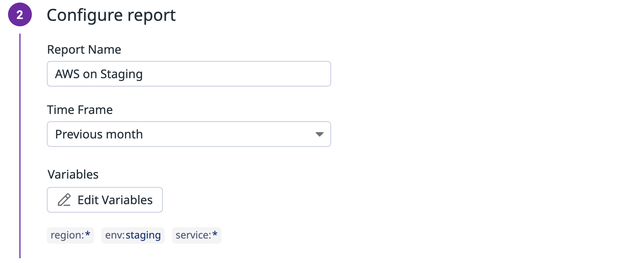
Task: Click the AWS on Staging text
Action: tap(99, 74)
